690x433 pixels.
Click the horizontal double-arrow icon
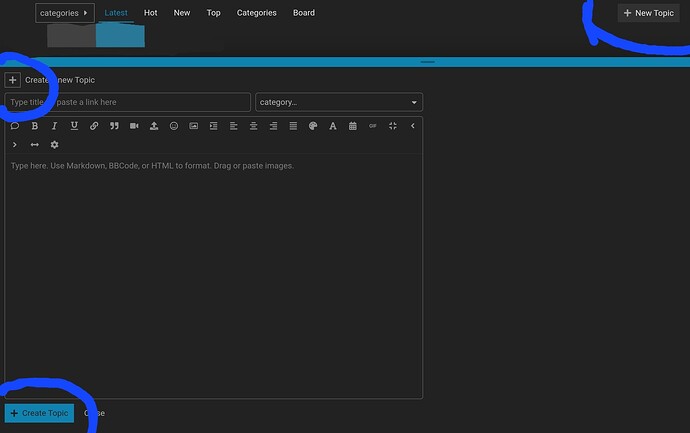(x=34, y=144)
